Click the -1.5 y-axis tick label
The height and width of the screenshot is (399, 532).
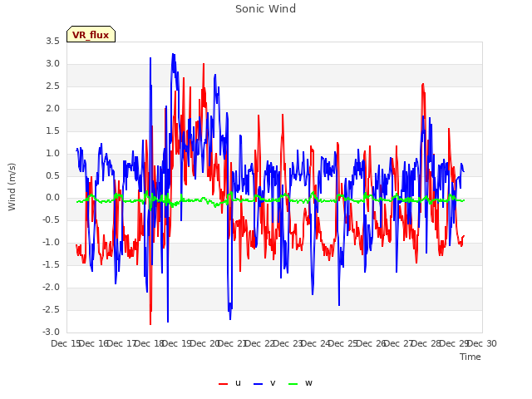[52, 265]
